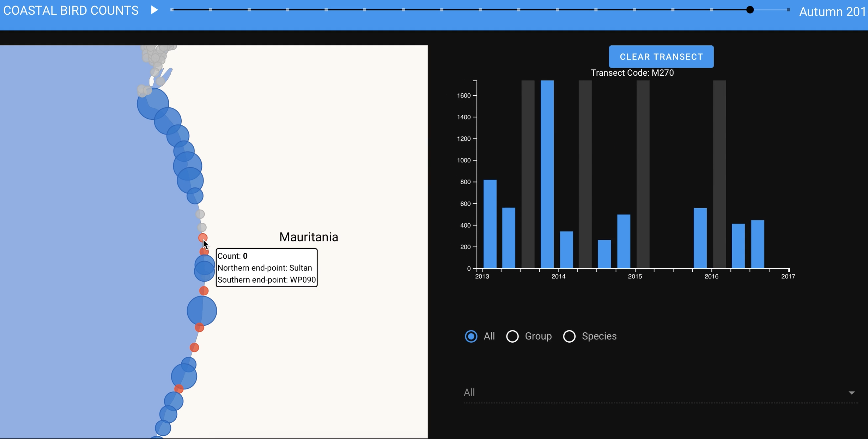Click the gray circle above orange marker
The height and width of the screenshot is (439, 868).
(201, 227)
